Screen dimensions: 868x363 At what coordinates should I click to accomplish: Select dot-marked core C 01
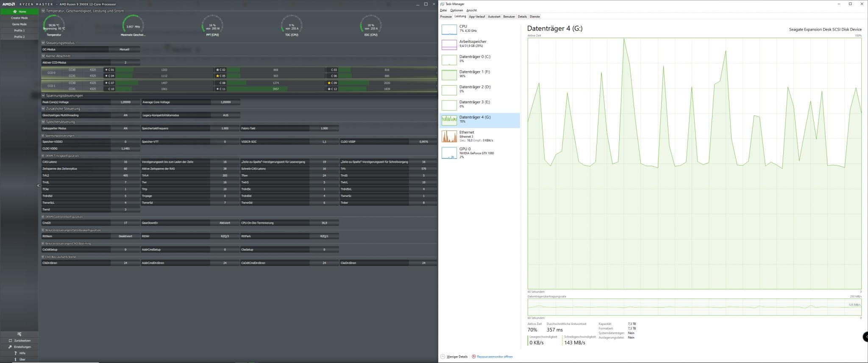[109, 70]
